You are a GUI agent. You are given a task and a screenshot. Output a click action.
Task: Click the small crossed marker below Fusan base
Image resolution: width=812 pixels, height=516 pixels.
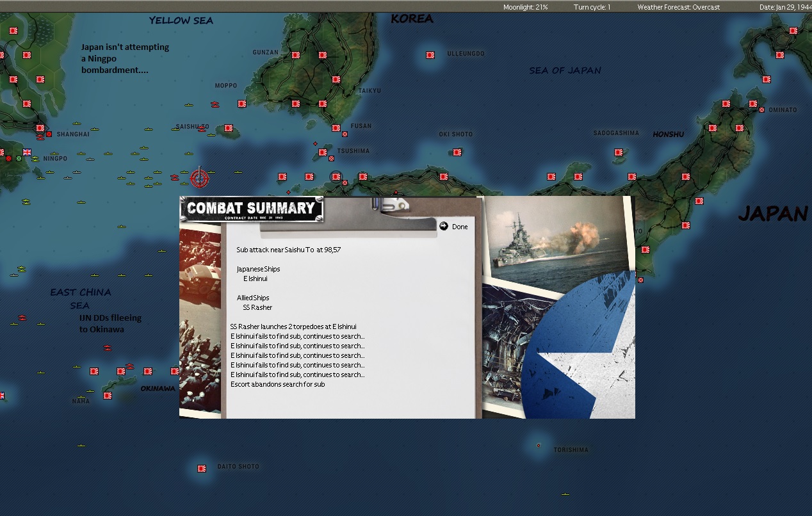point(345,134)
